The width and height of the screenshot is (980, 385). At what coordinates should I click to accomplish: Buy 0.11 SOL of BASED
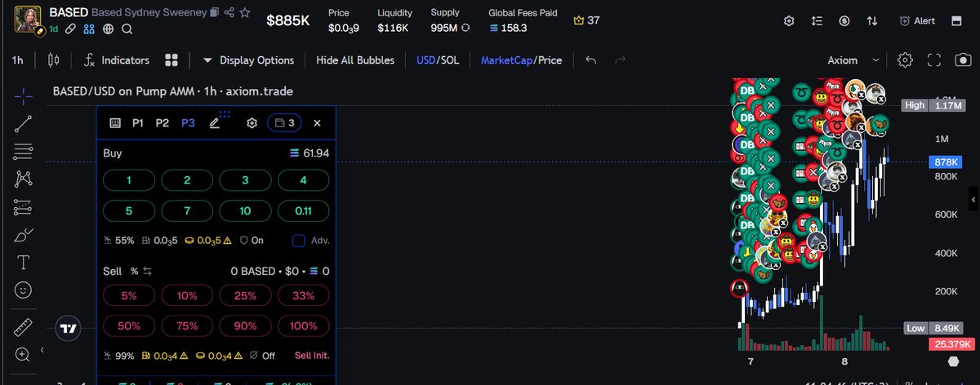click(303, 210)
